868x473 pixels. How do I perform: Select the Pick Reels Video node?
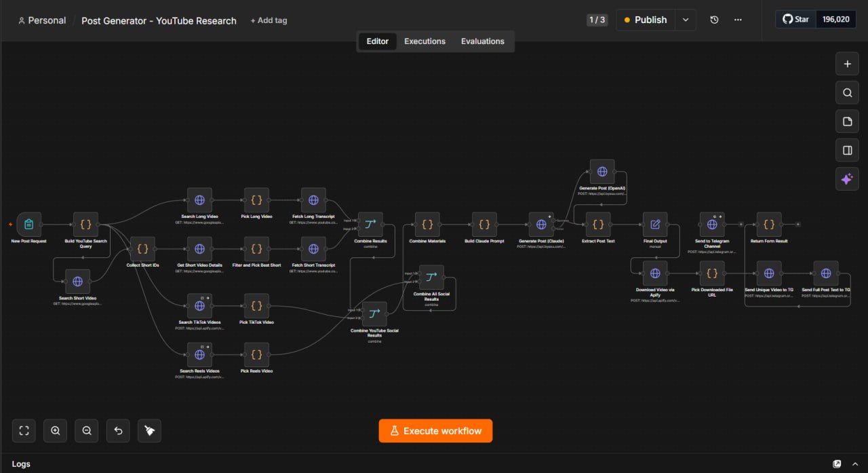[256, 355]
